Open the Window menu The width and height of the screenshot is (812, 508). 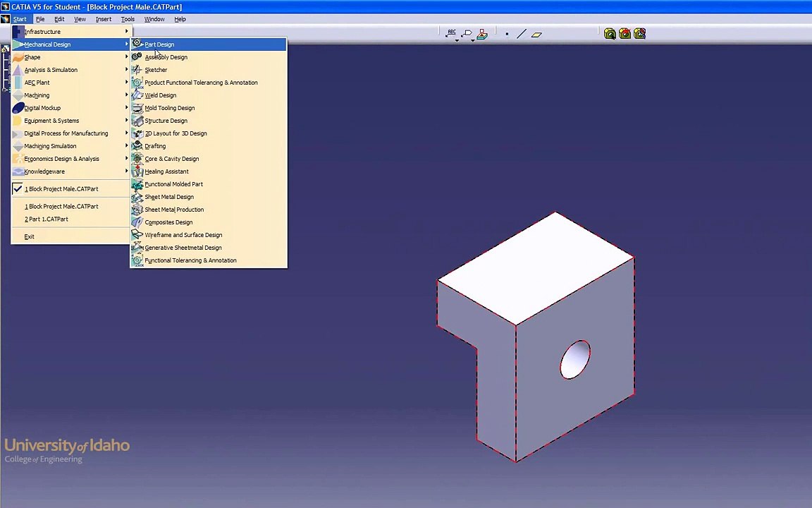point(154,19)
